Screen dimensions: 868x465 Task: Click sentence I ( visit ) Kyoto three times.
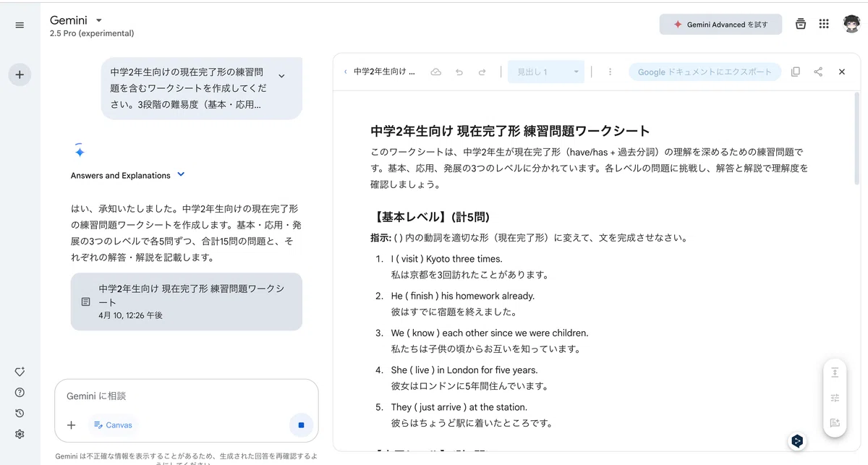tap(446, 259)
